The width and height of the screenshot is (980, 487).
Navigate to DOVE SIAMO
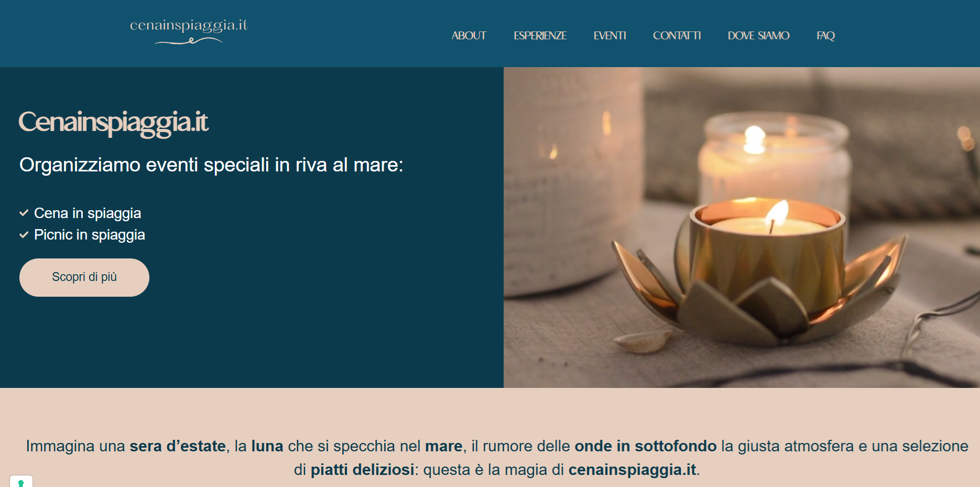coord(758,36)
